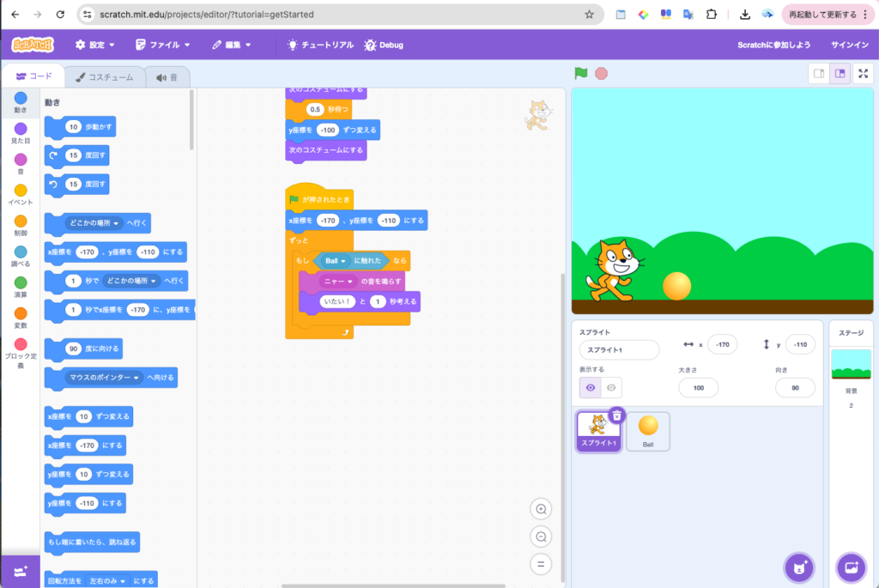Click workspace vertical scrollbar

tap(563, 428)
